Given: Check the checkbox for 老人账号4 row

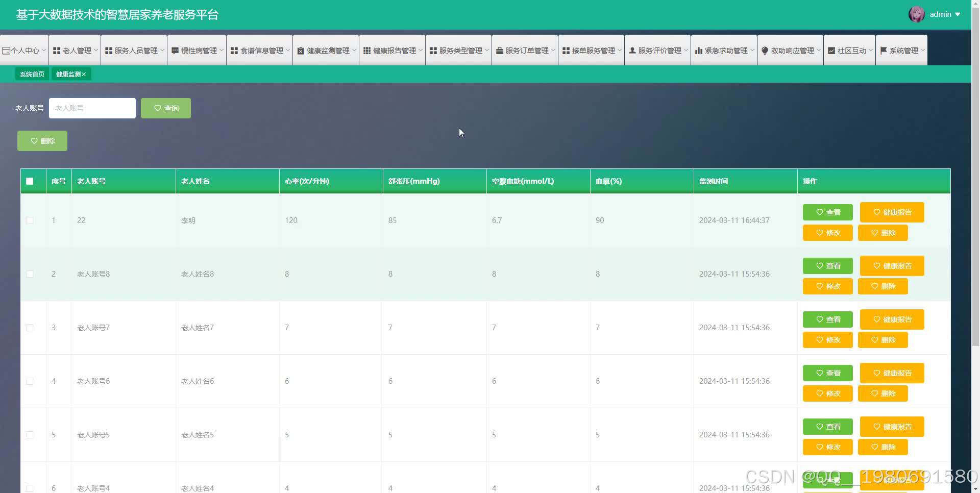Looking at the screenshot, I should [30, 488].
